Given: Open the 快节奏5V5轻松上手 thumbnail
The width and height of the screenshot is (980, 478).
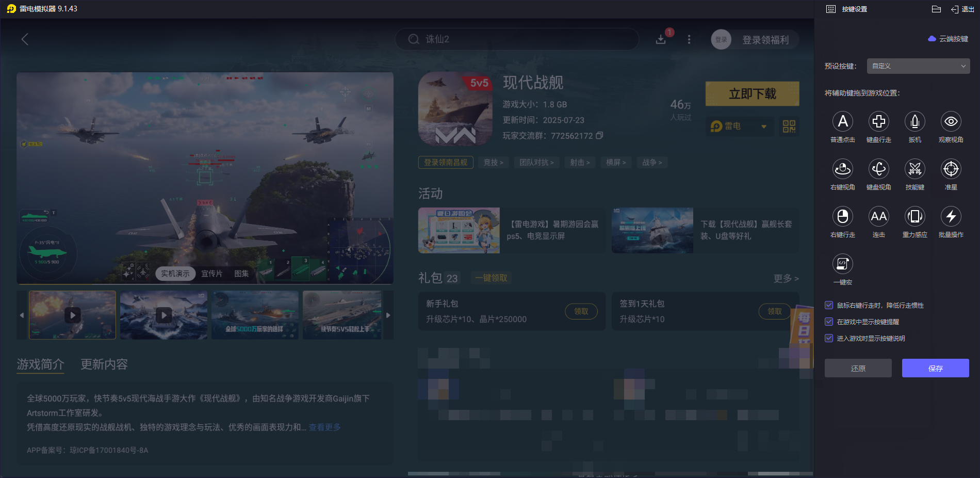Looking at the screenshot, I should 342,315.
